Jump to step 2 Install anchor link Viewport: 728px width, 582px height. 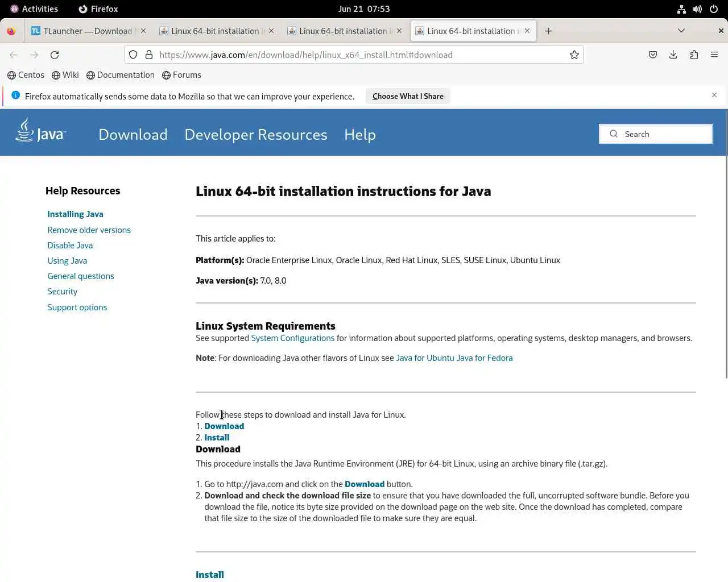click(x=217, y=438)
